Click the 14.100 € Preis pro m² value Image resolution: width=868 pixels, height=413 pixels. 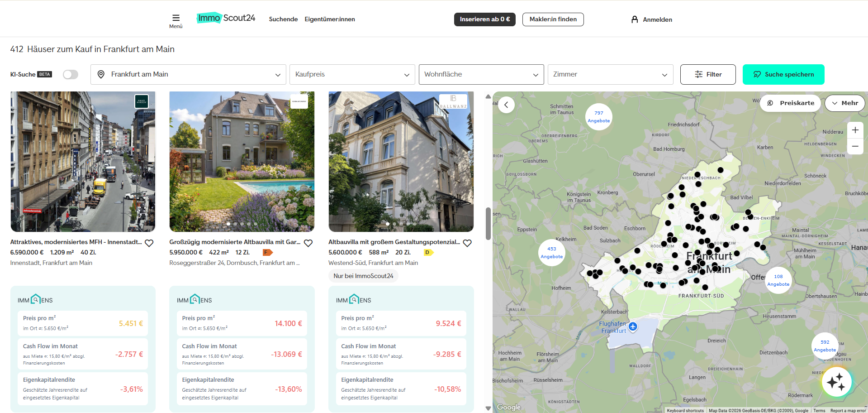[x=288, y=323]
